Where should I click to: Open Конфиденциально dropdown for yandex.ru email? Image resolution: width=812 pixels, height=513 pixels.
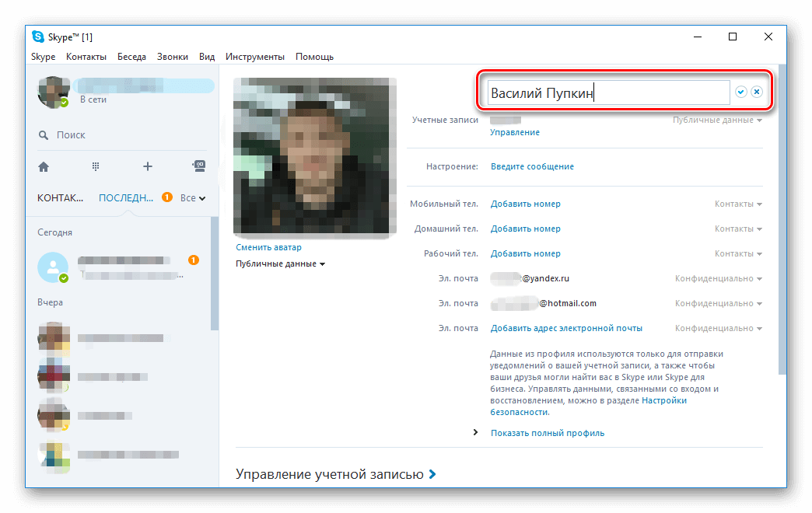[718, 279]
